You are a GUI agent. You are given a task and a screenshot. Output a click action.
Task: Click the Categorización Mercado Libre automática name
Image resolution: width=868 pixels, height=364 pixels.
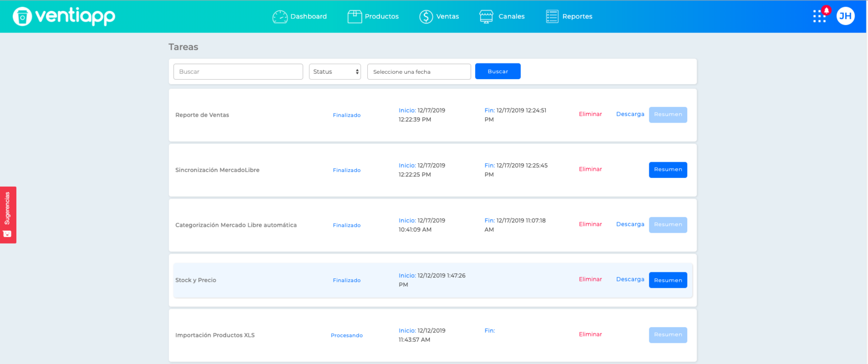click(236, 225)
